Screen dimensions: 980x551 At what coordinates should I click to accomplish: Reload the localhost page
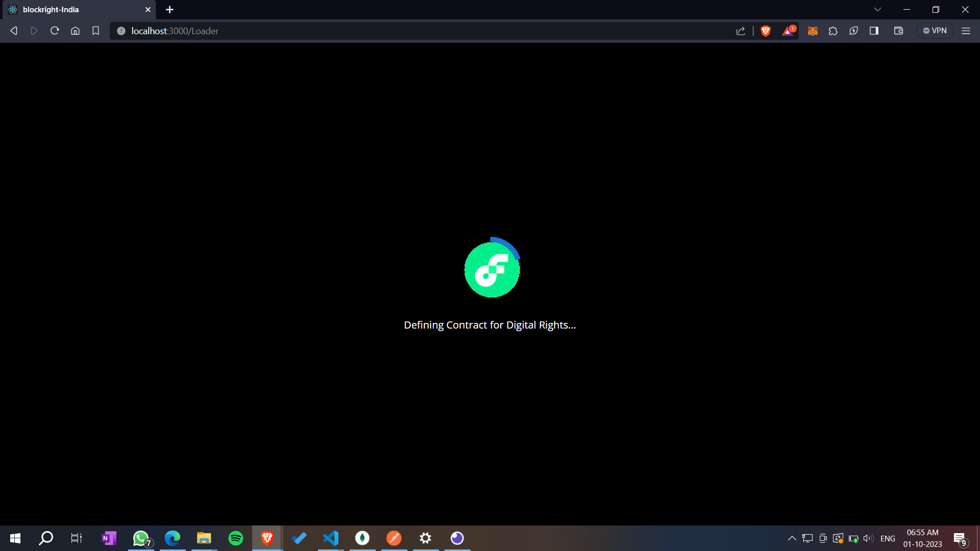(x=55, y=31)
